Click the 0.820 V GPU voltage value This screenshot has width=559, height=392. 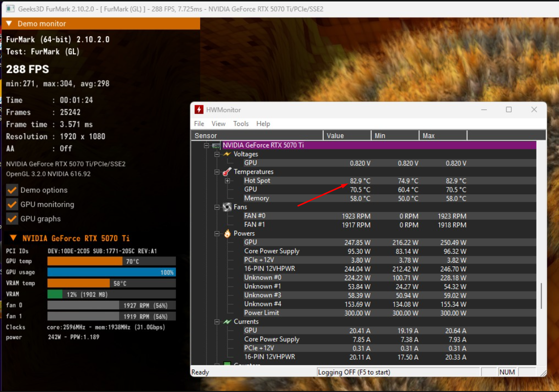click(x=360, y=163)
